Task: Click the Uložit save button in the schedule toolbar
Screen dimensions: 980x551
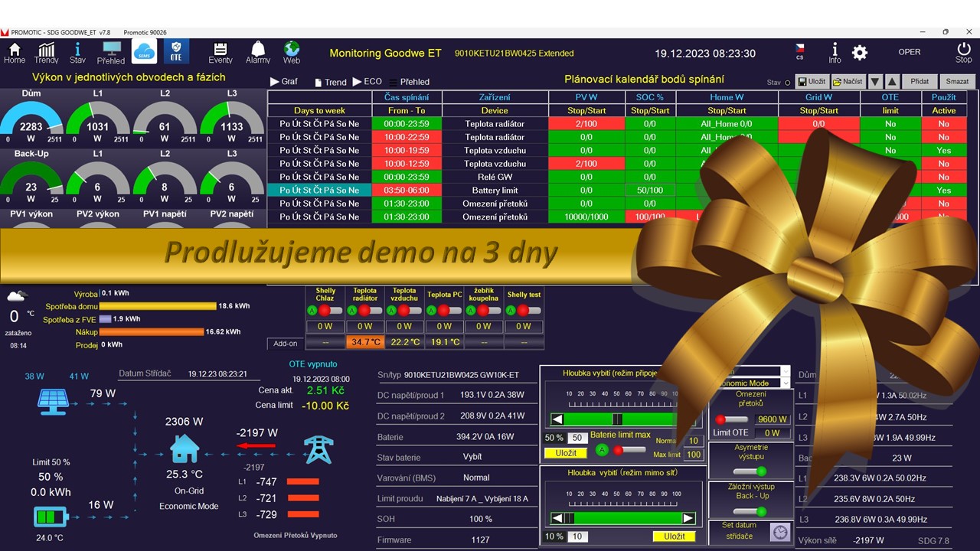Action: pos(812,81)
